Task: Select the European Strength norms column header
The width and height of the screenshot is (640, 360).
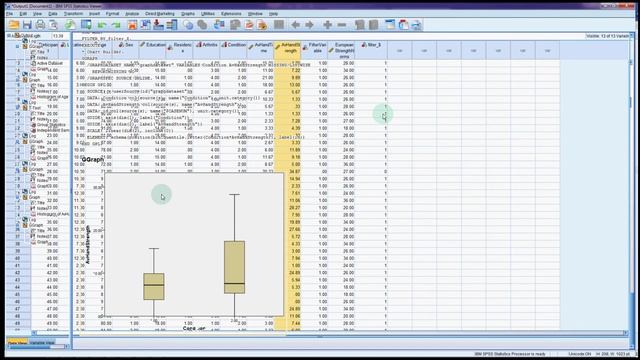Action: (341, 50)
